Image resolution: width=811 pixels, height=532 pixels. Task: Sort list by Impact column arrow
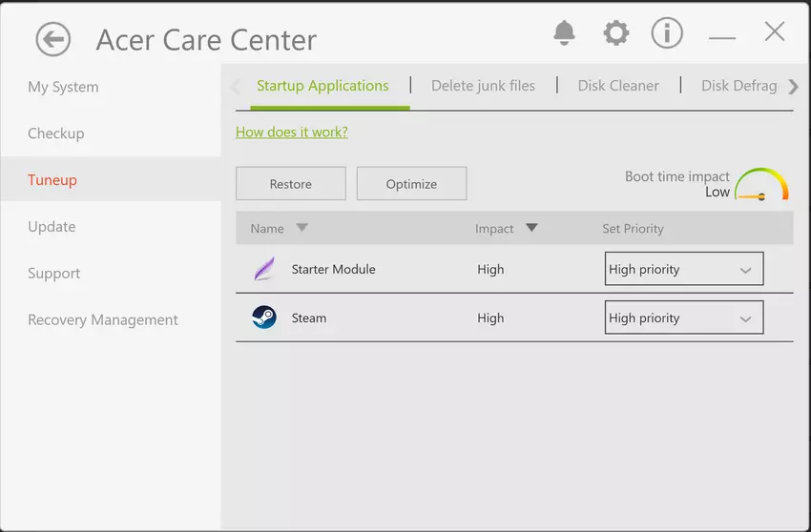[531, 228]
